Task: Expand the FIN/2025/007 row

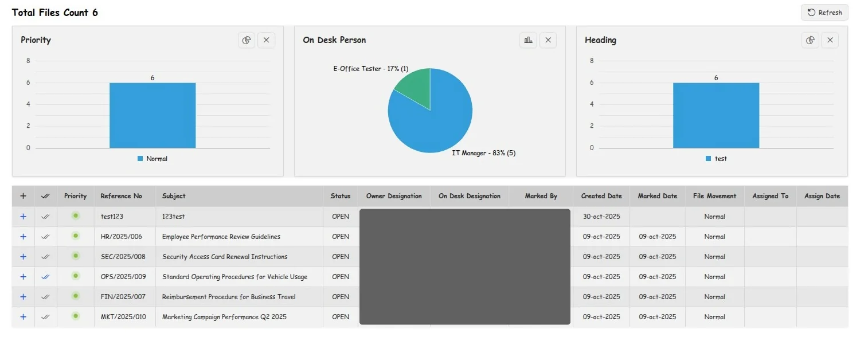Action: [23, 297]
